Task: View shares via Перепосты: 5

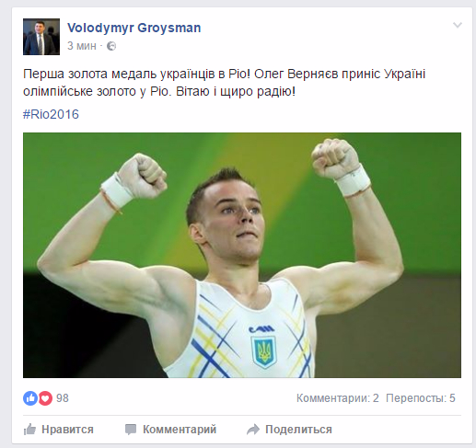Action: pyautogui.click(x=421, y=398)
